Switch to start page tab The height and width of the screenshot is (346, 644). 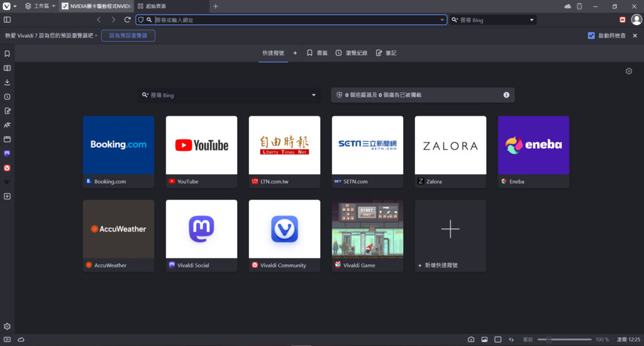coord(172,6)
